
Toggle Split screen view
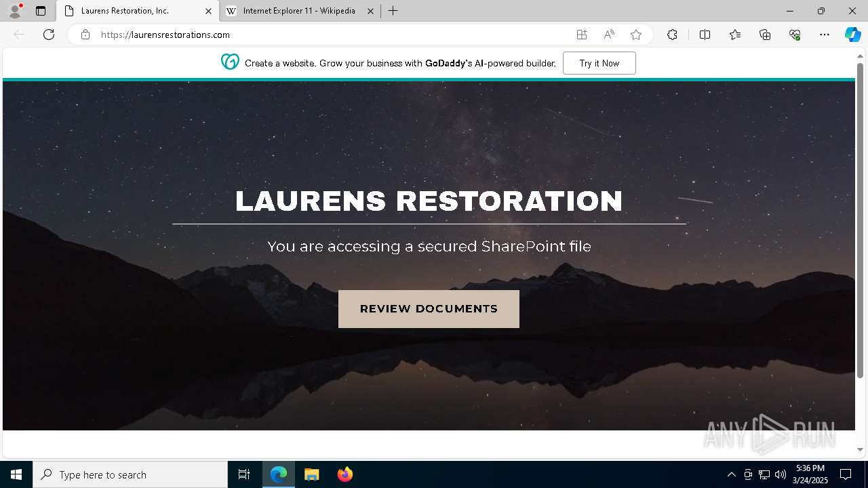tap(705, 35)
